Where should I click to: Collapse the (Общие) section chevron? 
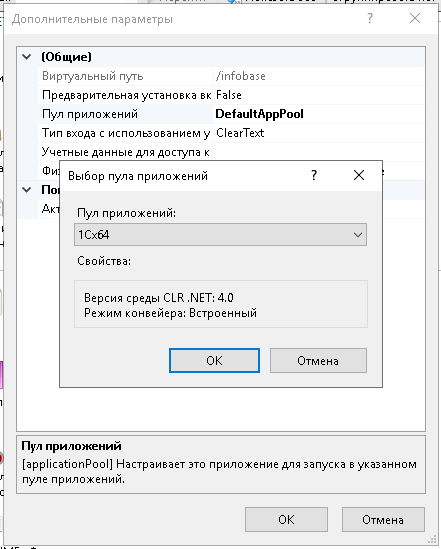pyautogui.click(x=27, y=57)
